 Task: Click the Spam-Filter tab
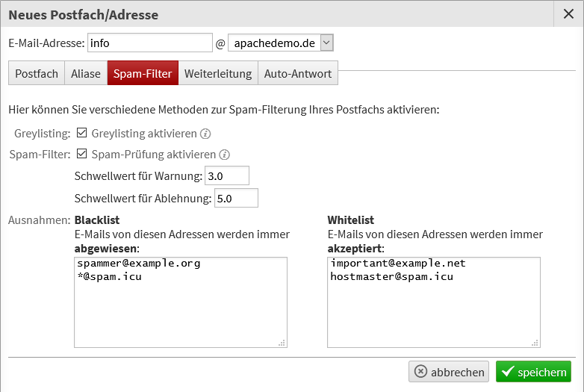143,73
